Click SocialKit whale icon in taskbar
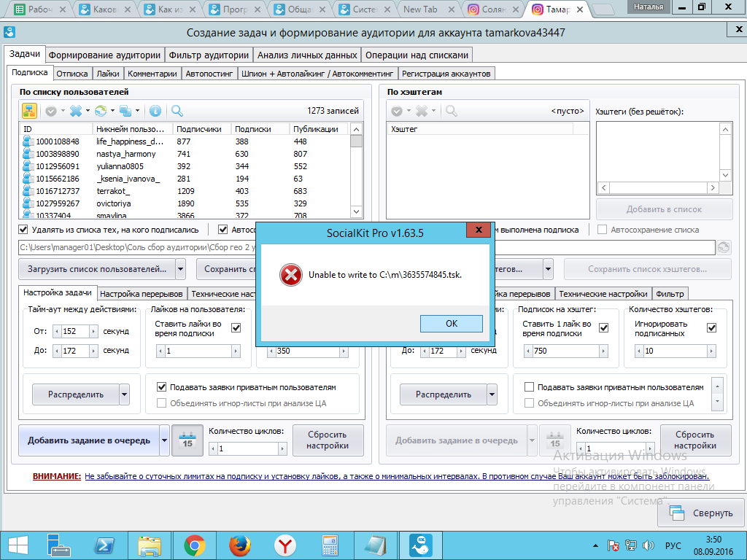 421,545
